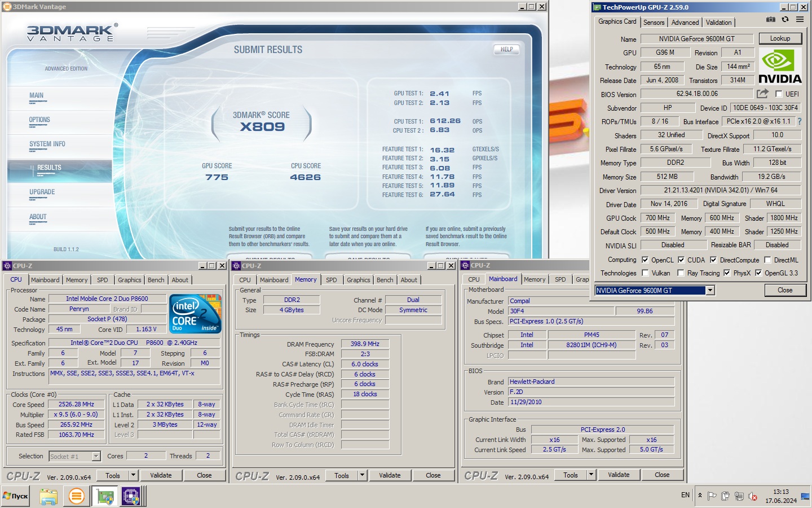Toggle the OpenCL checkbox
The image size is (812, 508).
coord(645,260)
